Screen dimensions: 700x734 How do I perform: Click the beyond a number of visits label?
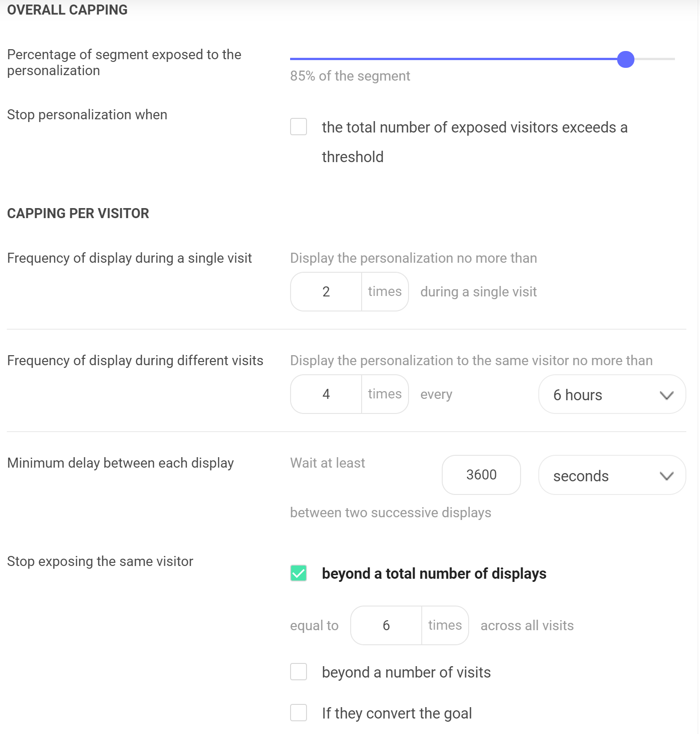tap(406, 672)
